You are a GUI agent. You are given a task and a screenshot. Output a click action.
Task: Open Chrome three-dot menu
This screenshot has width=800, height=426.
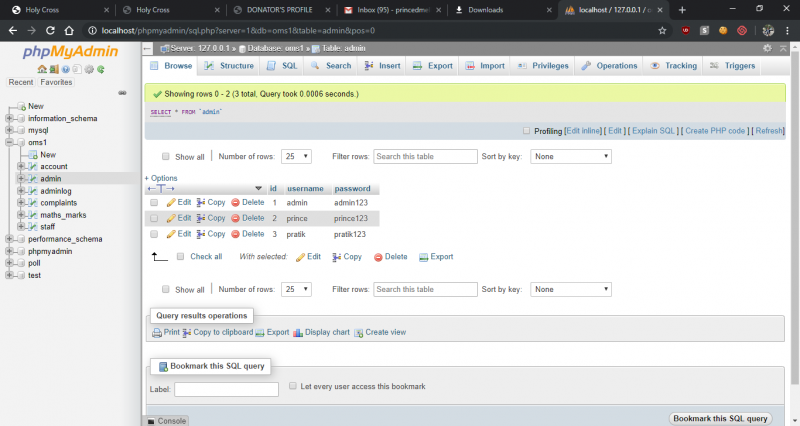click(x=788, y=31)
